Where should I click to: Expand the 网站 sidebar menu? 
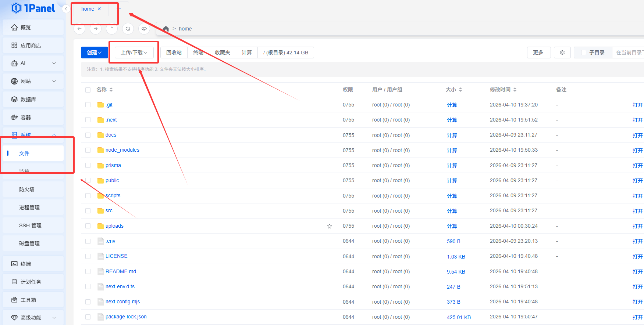(x=33, y=81)
